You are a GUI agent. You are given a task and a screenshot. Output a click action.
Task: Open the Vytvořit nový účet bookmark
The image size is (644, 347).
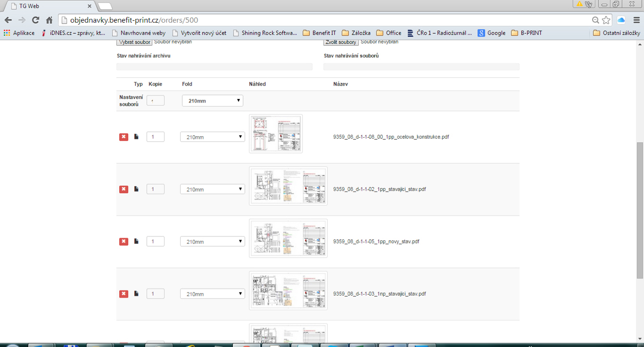tap(199, 33)
